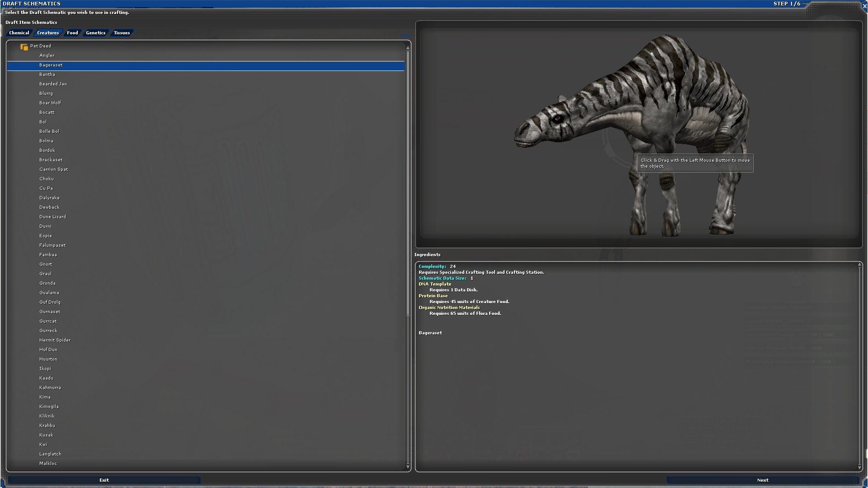Switch to the Chemical tab
Image resolution: width=868 pixels, height=488 pixels.
[19, 33]
